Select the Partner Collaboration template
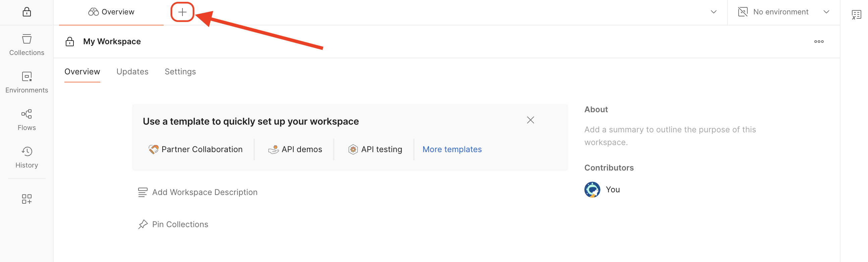This screenshot has width=868, height=262. (x=196, y=149)
